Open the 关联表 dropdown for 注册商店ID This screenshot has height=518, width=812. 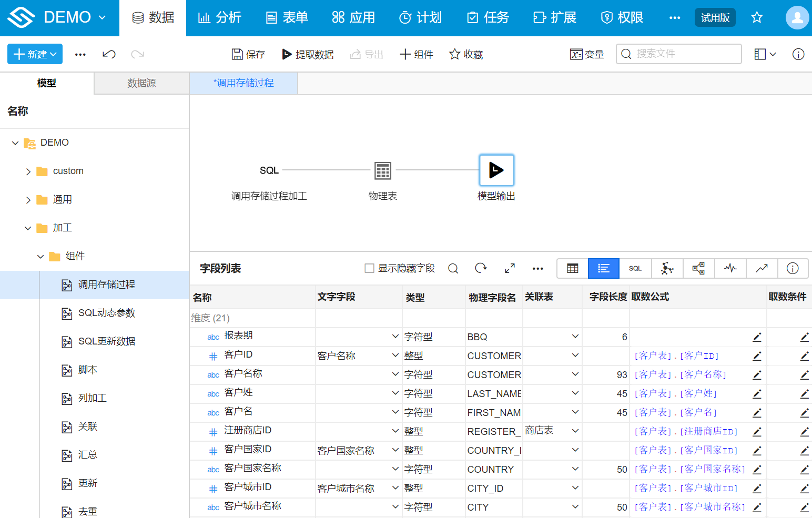click(x=575, y=431)
